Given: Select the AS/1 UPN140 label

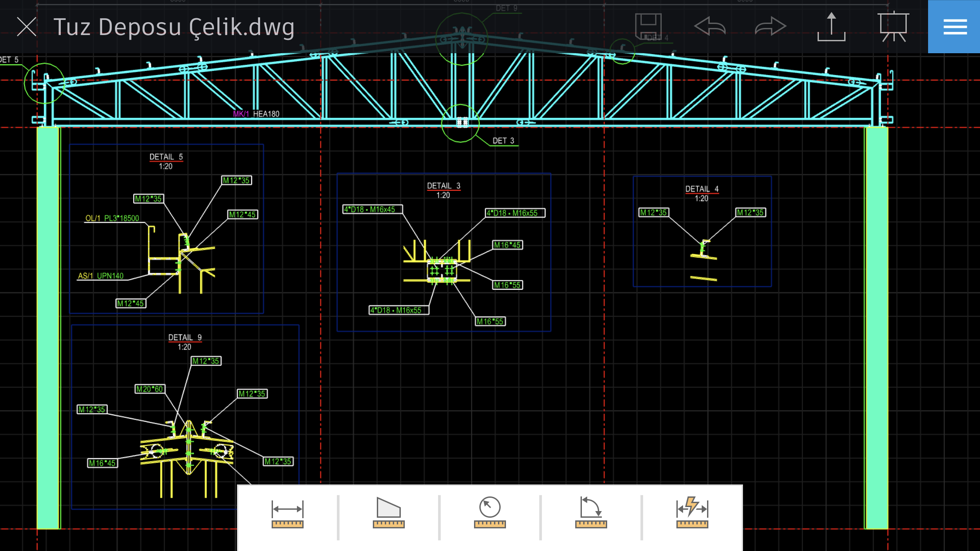Looking at the screenshot, I should tap(101, 276).
